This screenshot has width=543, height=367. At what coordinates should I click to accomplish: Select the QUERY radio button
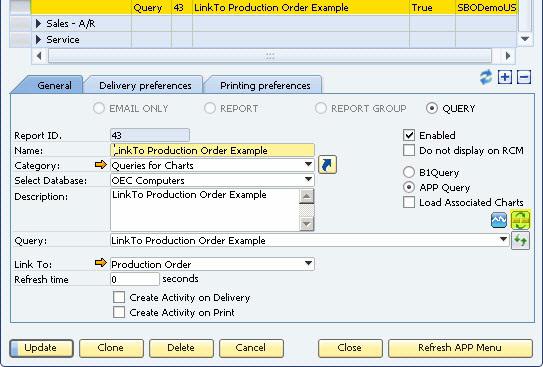click(x=432, y=108)
